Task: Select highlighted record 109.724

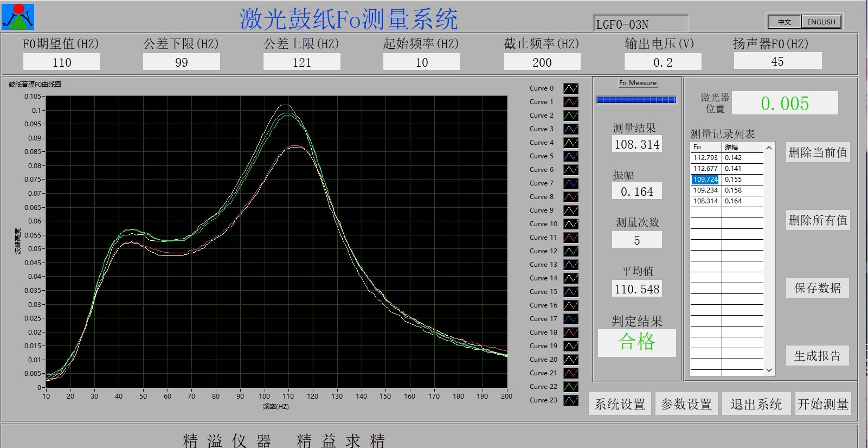Action: tap(705, 180)
